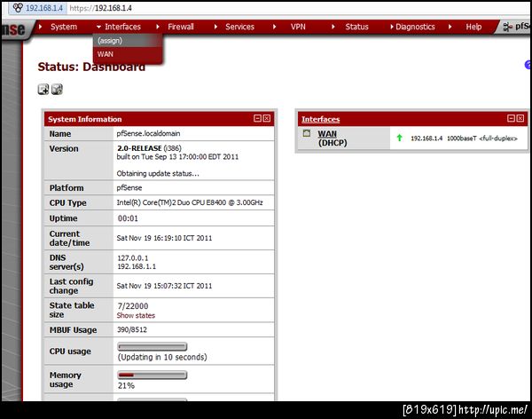Screen dimensions: 532x419
Task: Click the WAN interface card icon
Action: [307, 133]
